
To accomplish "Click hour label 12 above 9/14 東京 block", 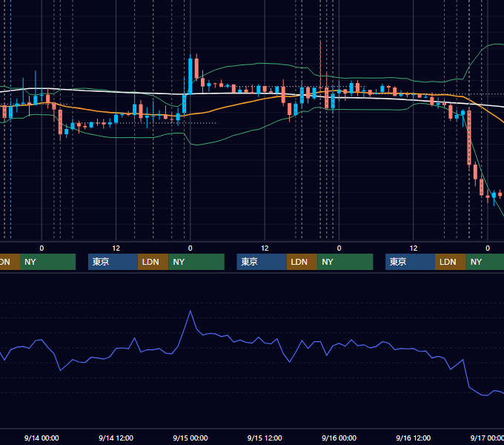I will coord(116,248).
